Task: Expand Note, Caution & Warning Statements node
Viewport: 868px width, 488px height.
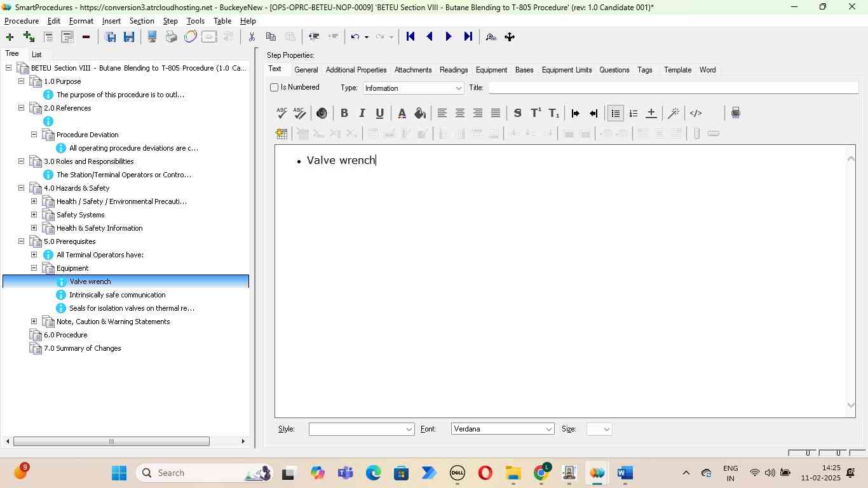Action: click(34, 322)
